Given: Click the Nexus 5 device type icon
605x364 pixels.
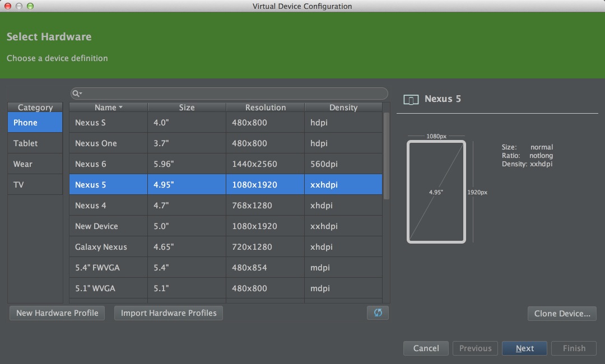Looking at the screenshot, I should pyautogui.click(x=411, y=100).
